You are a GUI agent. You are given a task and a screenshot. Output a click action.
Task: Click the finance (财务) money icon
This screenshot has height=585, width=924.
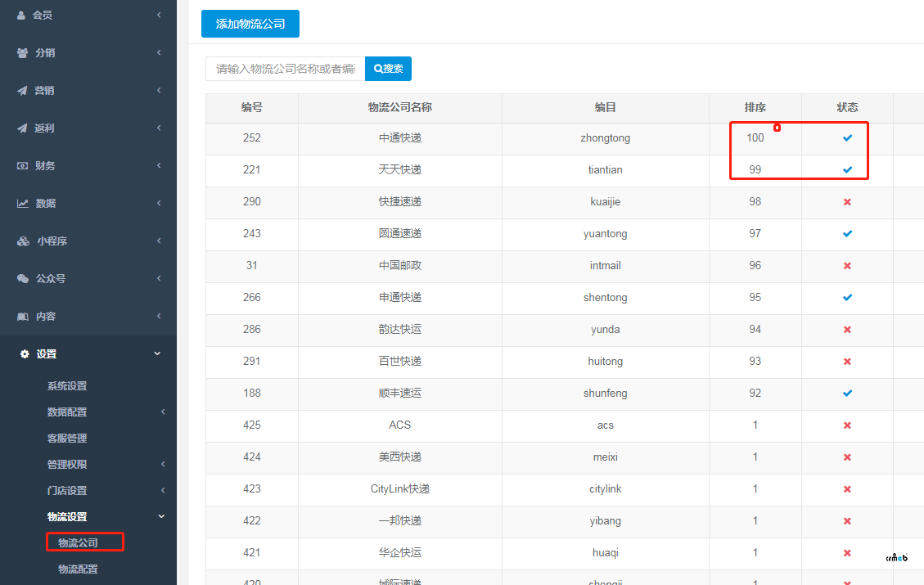coord(22,166)
